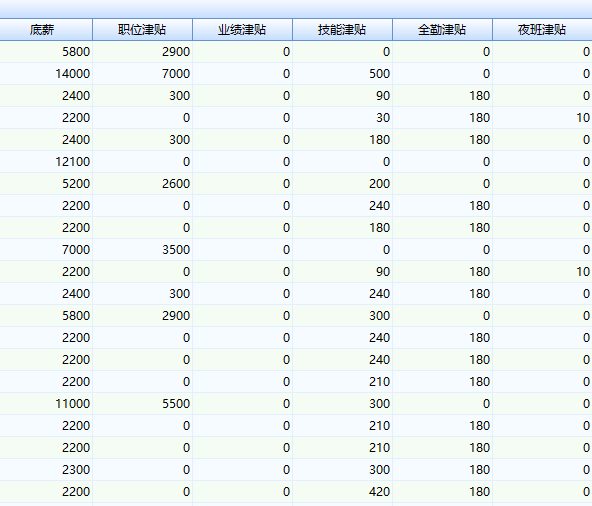Select 业绩津贴 cell in the 5200 row
This screenshot has width=592, height=506.
click(242, 184)
